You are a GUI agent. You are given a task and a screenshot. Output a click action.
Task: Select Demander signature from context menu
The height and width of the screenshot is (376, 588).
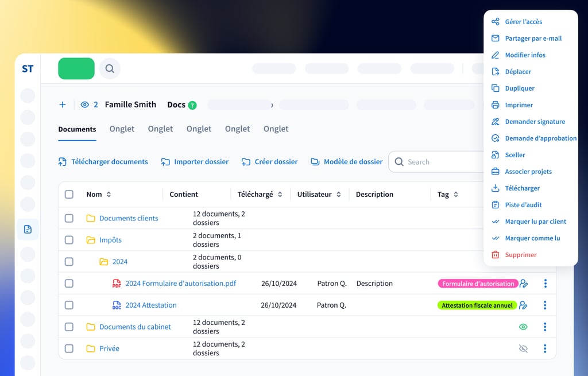click(x=535, y=122)
